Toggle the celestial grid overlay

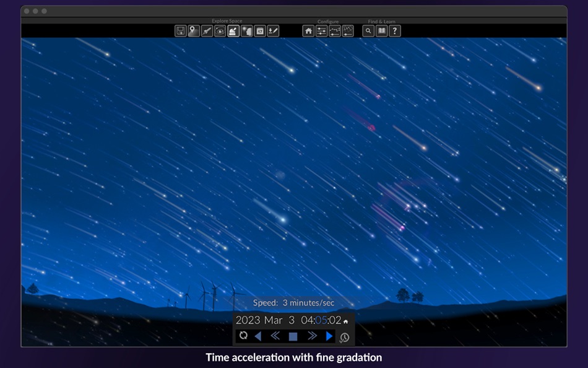point(348,31)
